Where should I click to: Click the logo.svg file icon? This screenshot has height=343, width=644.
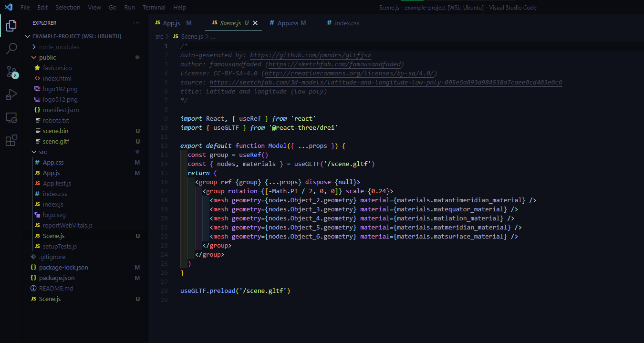coord(38,215)
